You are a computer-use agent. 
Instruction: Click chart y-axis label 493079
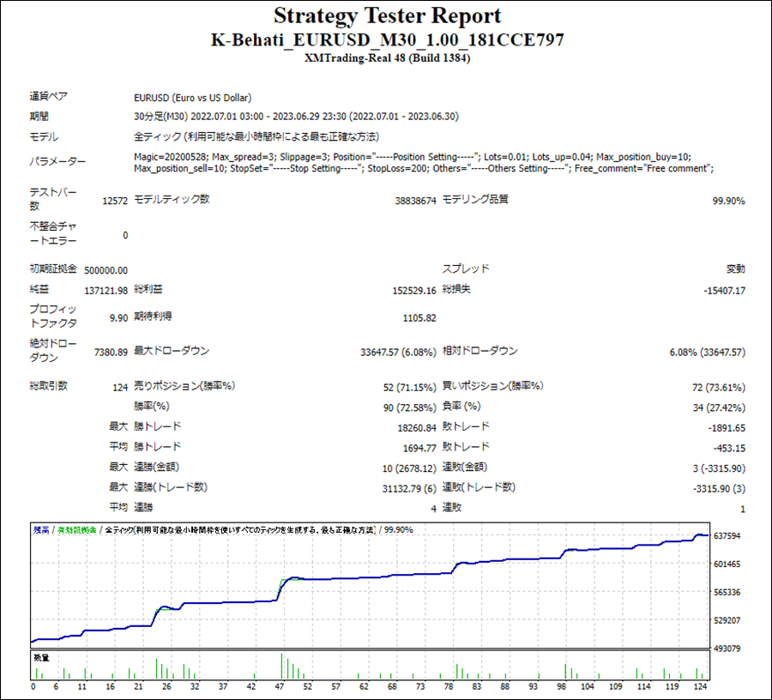click(727, 649)
